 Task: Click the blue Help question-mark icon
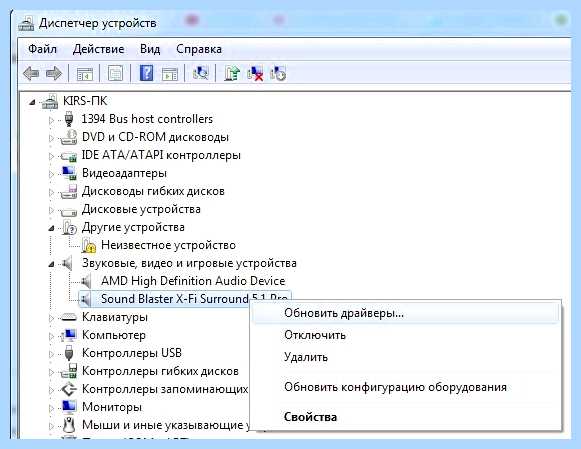pos(147,73)
